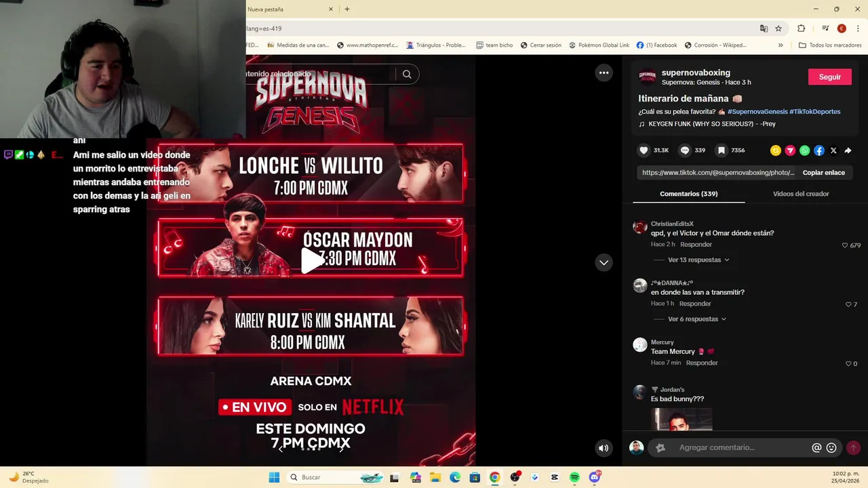Screen dimensions: 868x488
Task: Open Discord from the taskbar
Action: point(595,477)
